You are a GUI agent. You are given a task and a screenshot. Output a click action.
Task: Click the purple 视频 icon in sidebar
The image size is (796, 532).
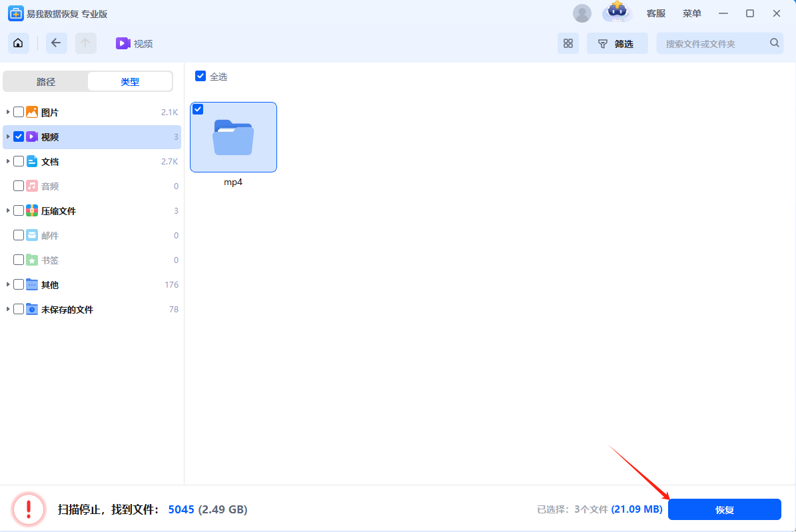pos(32,136)
